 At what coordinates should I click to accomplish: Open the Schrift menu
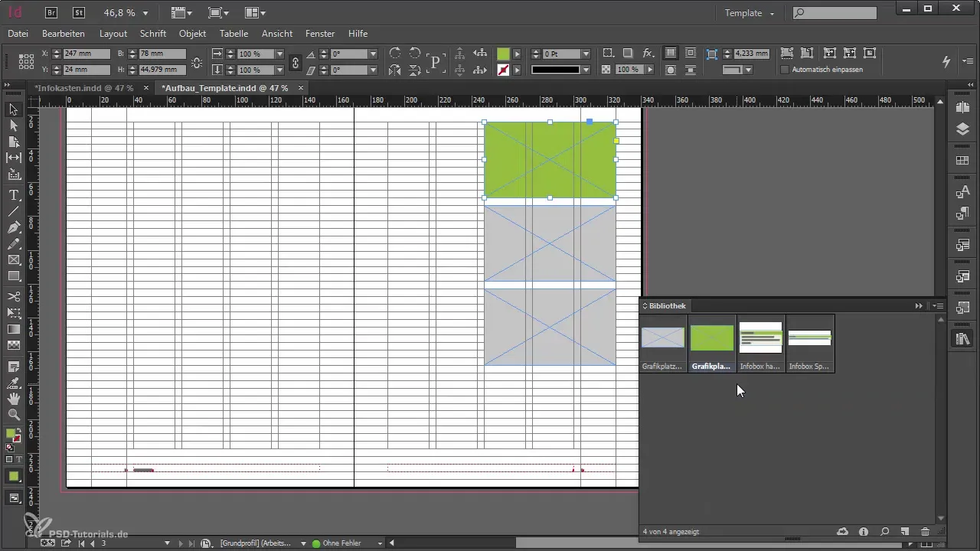(153, 34)
